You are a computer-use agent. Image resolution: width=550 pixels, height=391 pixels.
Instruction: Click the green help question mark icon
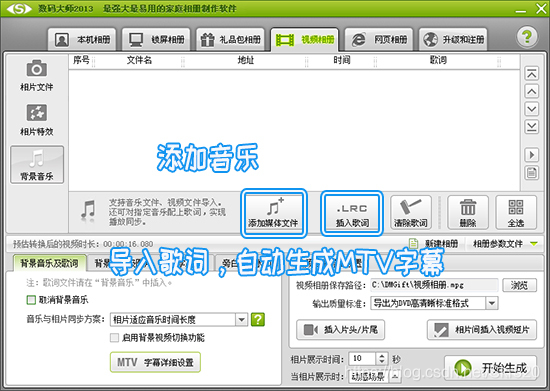click(x=526, y=36)
